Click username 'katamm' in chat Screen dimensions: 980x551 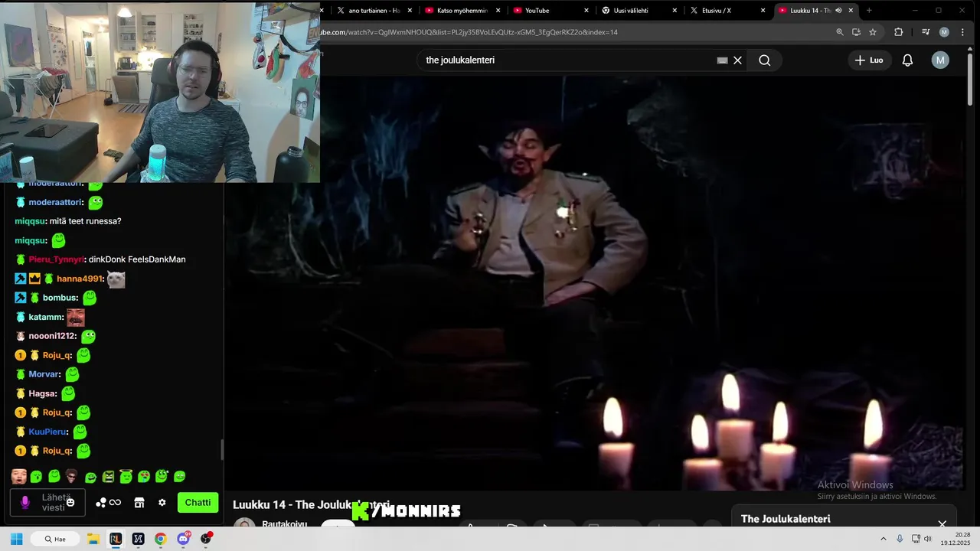(x=46, y=317)
